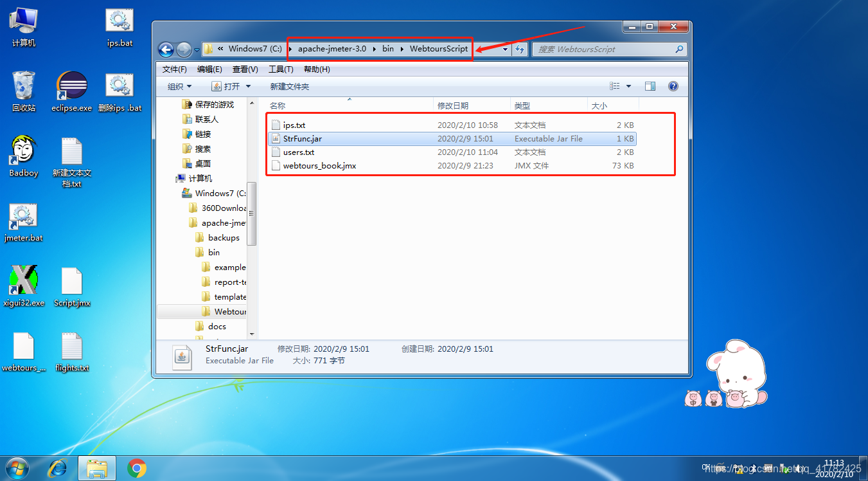Select Windows7 (C: in the tree

pos(220,193)
